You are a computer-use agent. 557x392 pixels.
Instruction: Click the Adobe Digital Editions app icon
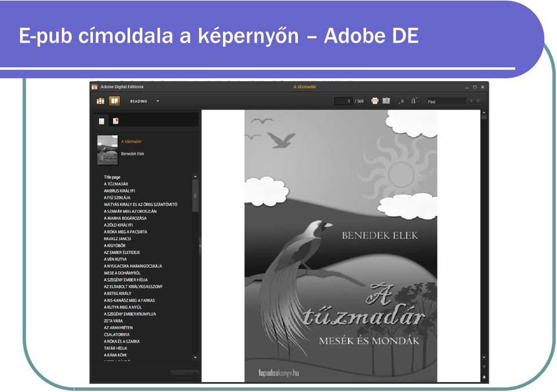coord(95,86)
